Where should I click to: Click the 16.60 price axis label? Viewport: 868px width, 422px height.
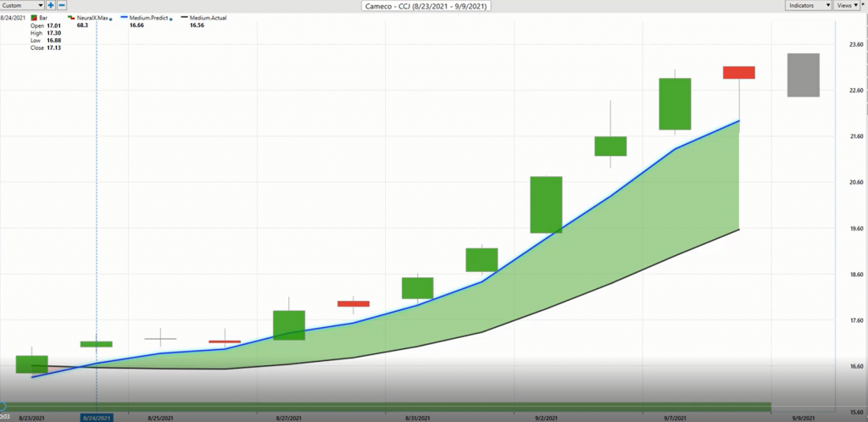coord(854,367)
